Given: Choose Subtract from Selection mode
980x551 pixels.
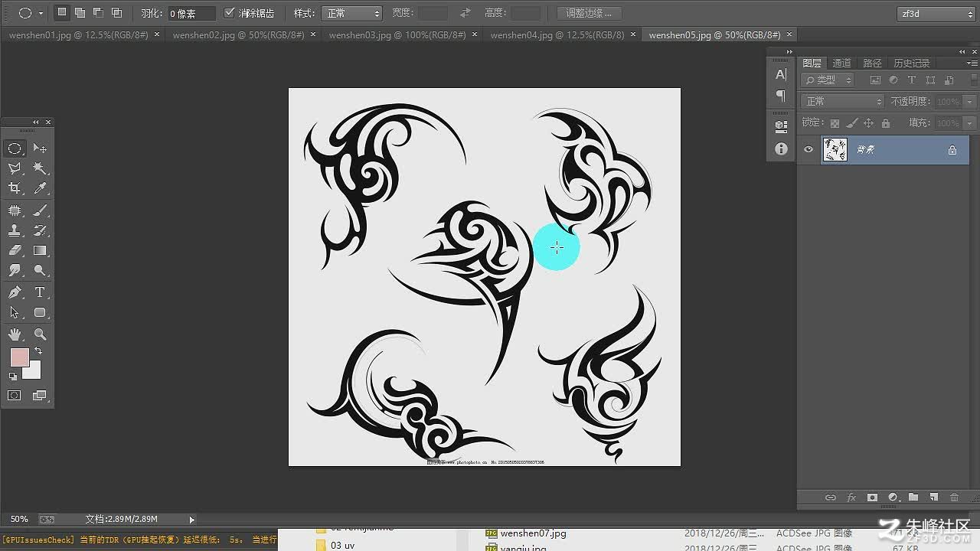Looking at the screenshot, I should tap(98, 13).
